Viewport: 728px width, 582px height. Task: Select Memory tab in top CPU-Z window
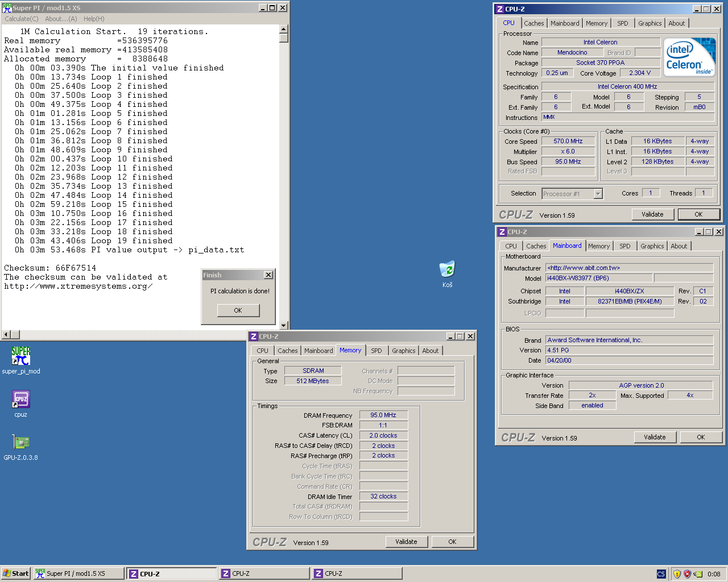pyautogui.click(x=597, y=23)
